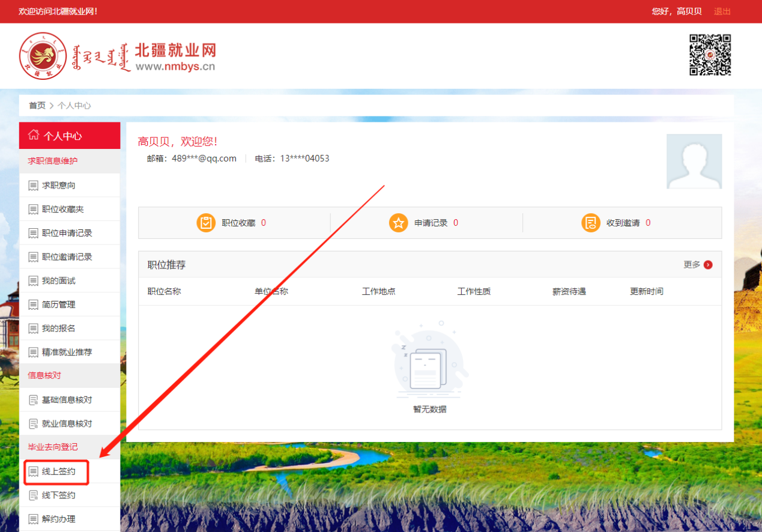Click the QR code in header

(x=710, y=55)
